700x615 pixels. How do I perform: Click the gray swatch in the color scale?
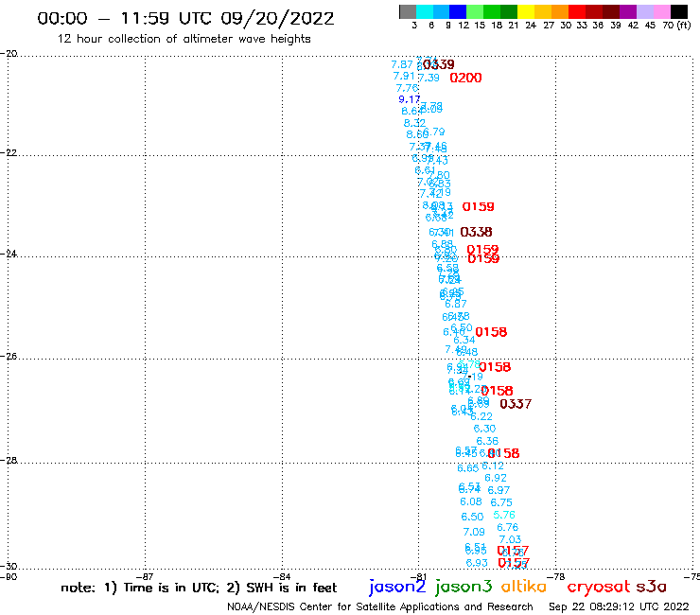click(x=408, y=11)
